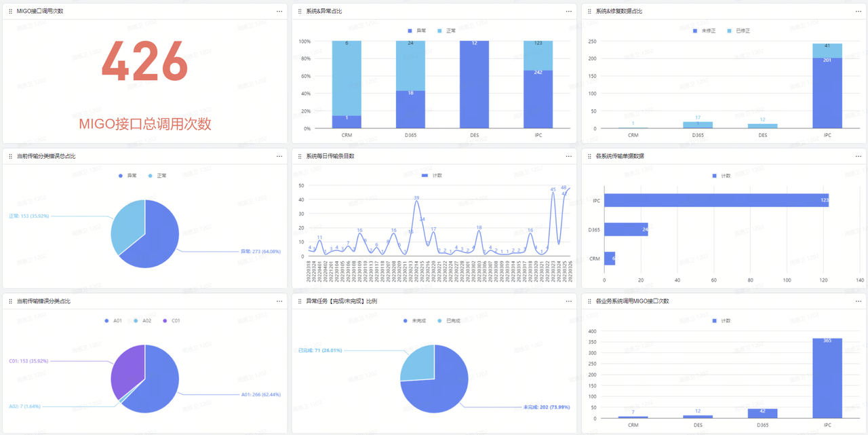Screen dimensions: 868x435
Task: Click 正常 legend label in 系统&异常占比 chart
Action: 450,31
